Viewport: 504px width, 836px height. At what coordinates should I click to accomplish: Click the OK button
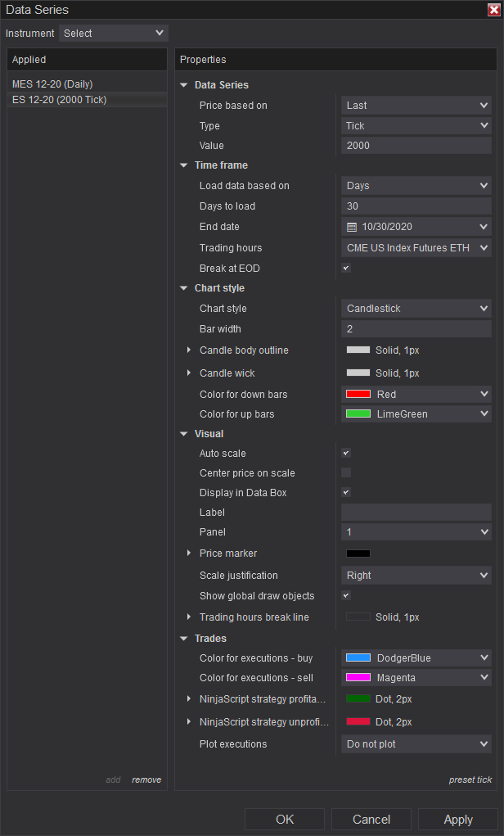[x=285, y=820]
